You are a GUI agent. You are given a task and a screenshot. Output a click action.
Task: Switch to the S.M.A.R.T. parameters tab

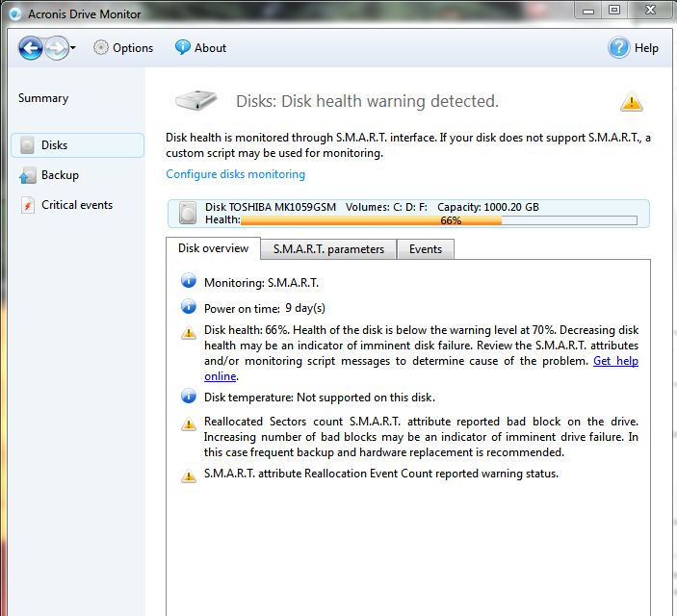[328, 249]
